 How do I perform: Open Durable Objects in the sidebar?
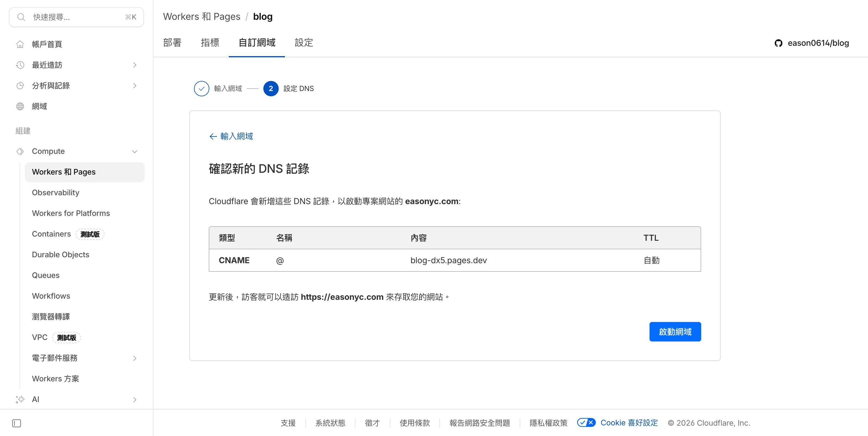point(61,255)
